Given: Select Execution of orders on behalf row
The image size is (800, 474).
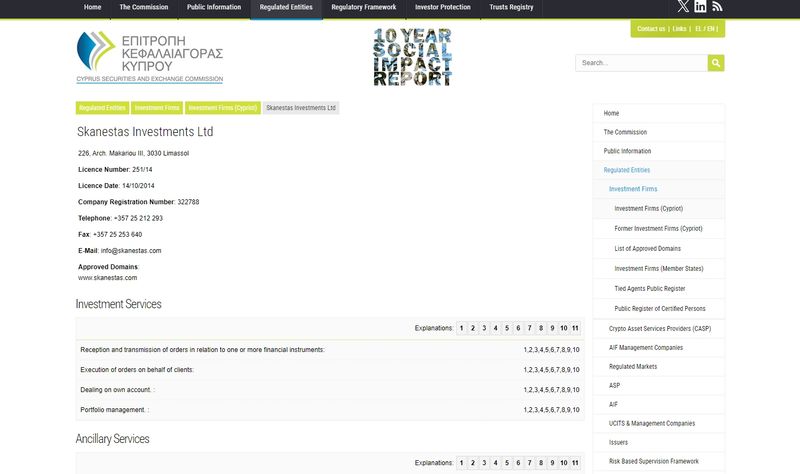Looking at the screenshot, I should click(330, 369).
